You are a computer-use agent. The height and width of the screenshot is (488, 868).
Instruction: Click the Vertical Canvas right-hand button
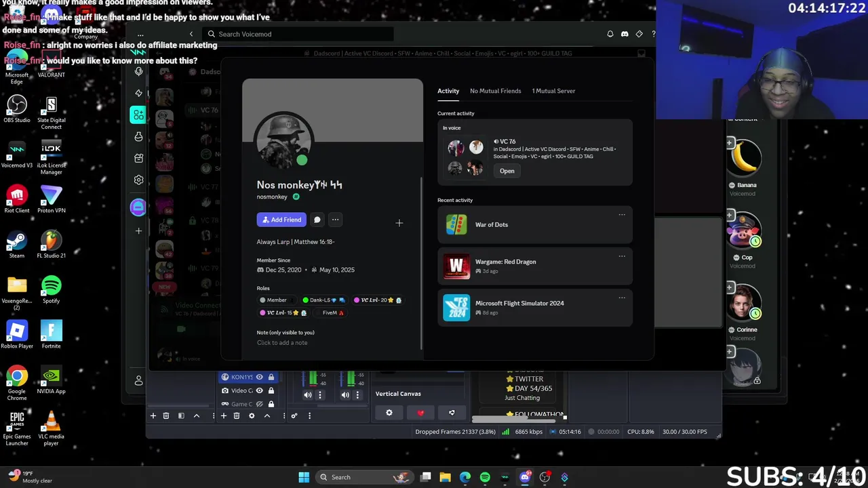[x=452, y=413]
